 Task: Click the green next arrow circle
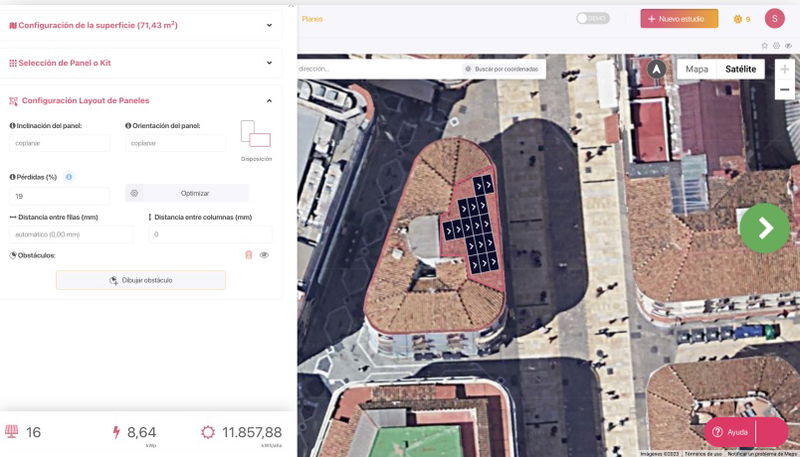click(x=765, y=228)
